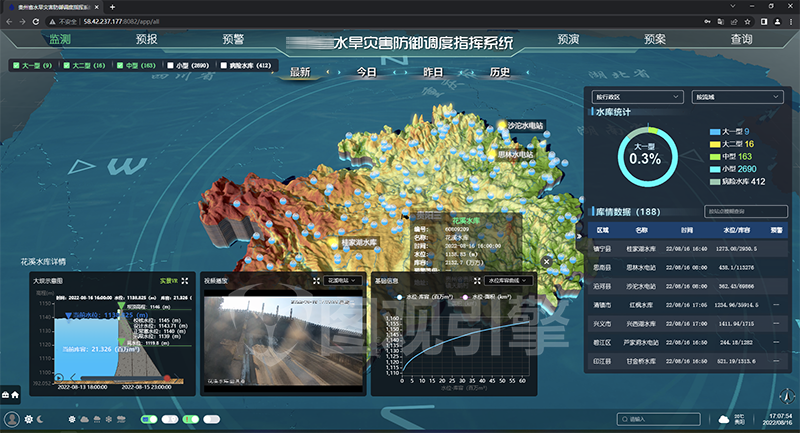Image resolution: width=800 pixels, height=433 pixels.
Task: Toggle the second white switch in bottom bar
Action: [170, 419]
